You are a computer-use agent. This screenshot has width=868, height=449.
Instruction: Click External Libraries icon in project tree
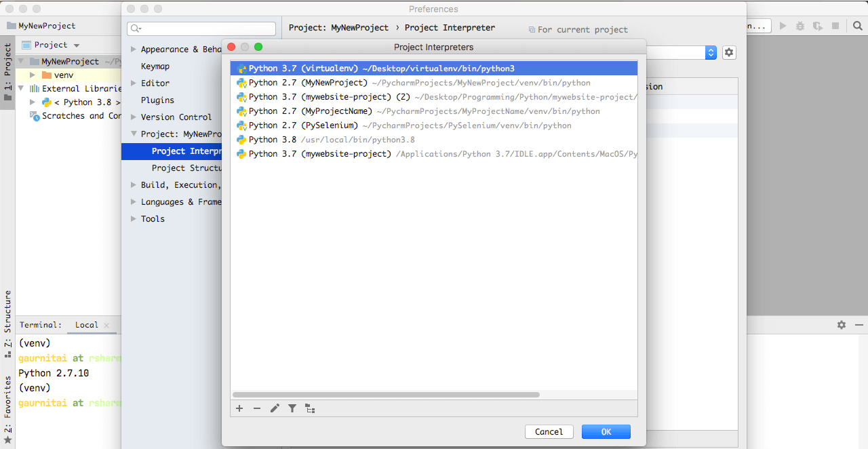[x=34, y=88]
